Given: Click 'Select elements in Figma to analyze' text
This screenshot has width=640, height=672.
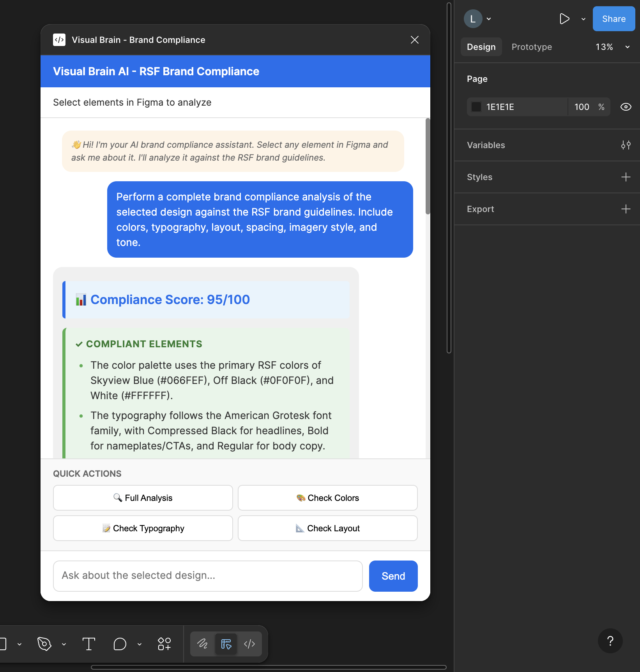Looking at the screenshot, I should click(x=132, y=103).
